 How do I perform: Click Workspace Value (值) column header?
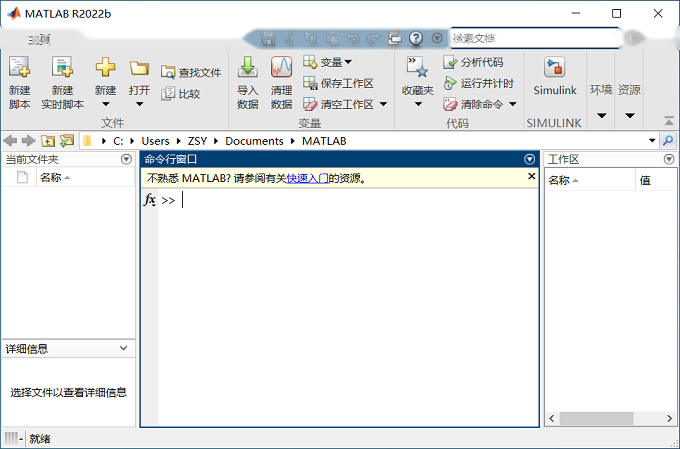[656, 180]
